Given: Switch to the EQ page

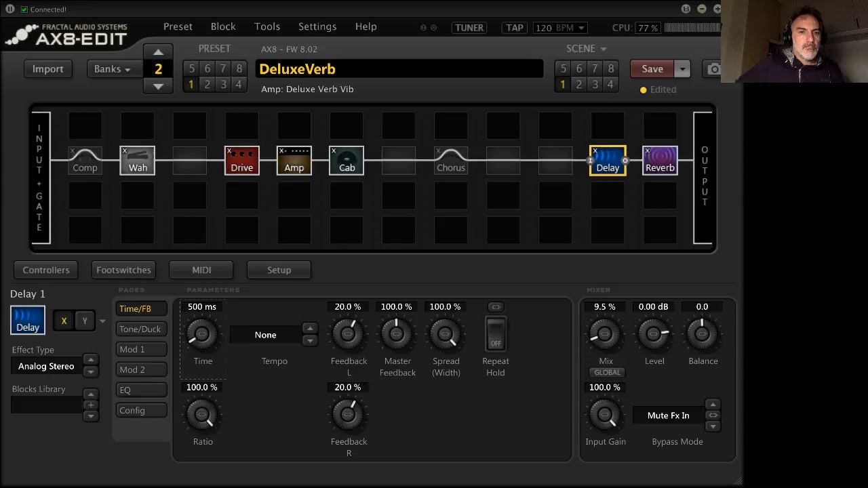Looking at the screenshot, I should [141, 390].
